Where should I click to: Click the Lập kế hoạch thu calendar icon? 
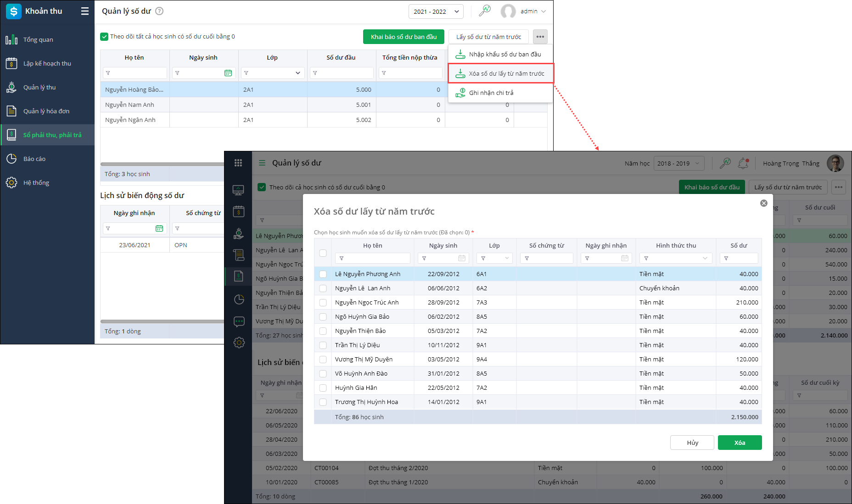[11, 64]
